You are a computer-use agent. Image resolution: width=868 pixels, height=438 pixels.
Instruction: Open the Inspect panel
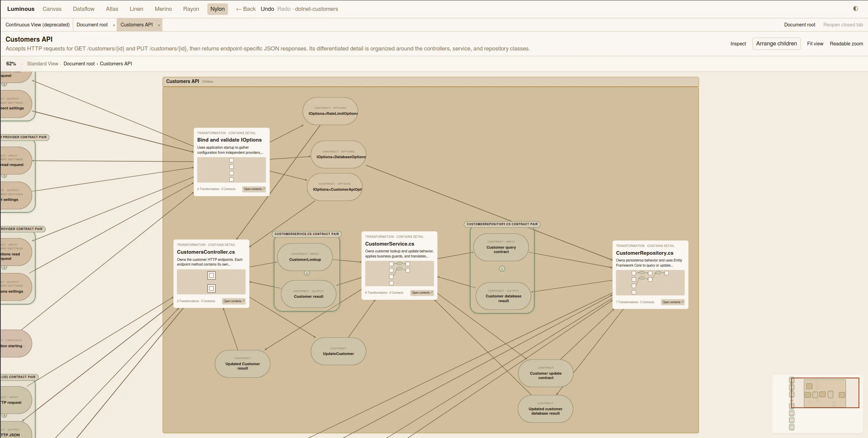738,44
